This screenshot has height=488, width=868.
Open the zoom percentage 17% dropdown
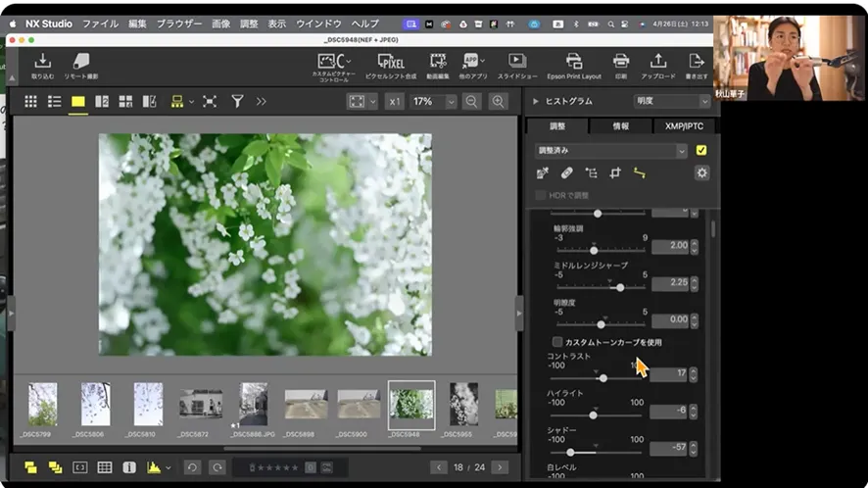click(452, 101)
